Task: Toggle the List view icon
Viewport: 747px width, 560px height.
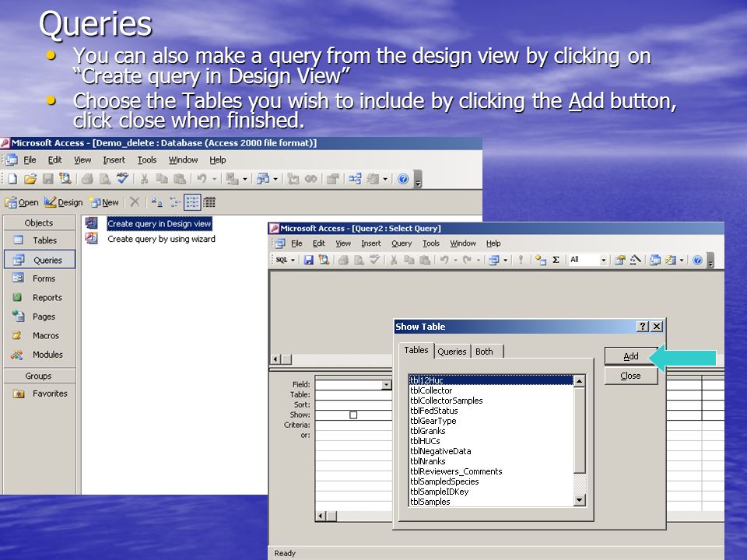Action: tap(192, 202)
